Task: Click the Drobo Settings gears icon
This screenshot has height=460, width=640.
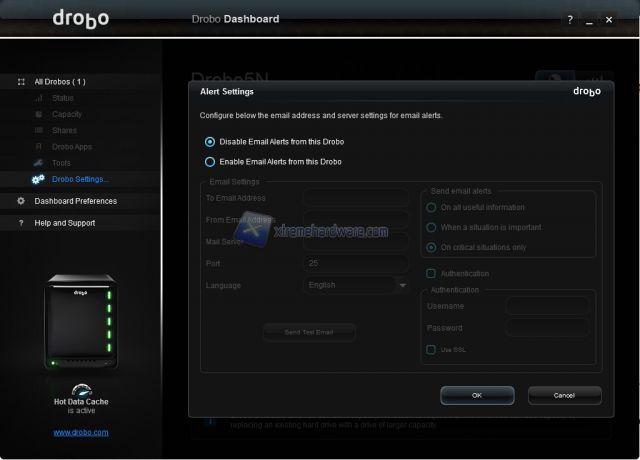Action: 38,179
